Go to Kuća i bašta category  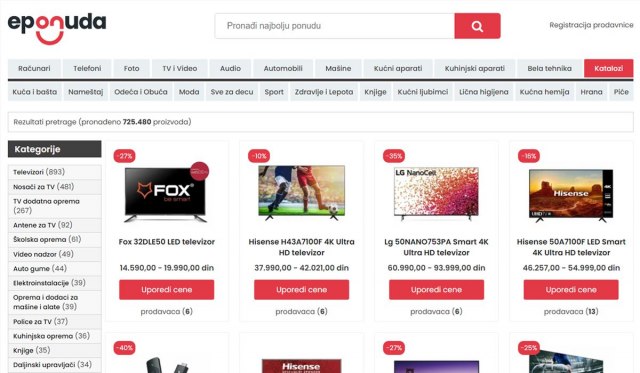[35, 92]
